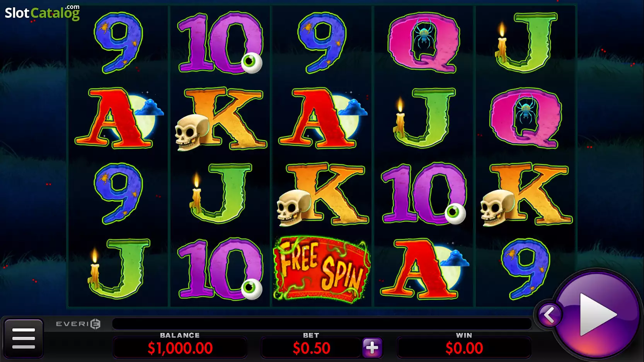Click the bet amount $0.50 field
The height and width of the screenshot is (362, 644).
(312, 348)
